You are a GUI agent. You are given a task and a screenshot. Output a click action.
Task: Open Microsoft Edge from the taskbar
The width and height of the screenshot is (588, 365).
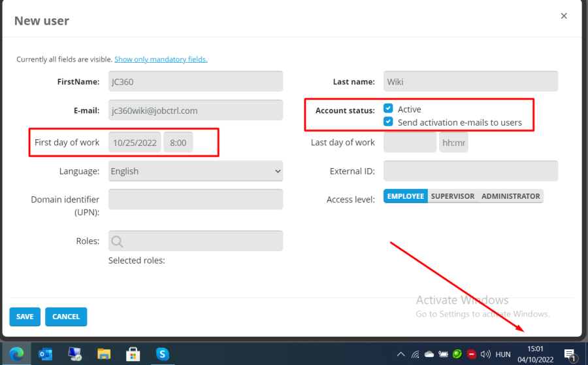click(x=16, y=354)
